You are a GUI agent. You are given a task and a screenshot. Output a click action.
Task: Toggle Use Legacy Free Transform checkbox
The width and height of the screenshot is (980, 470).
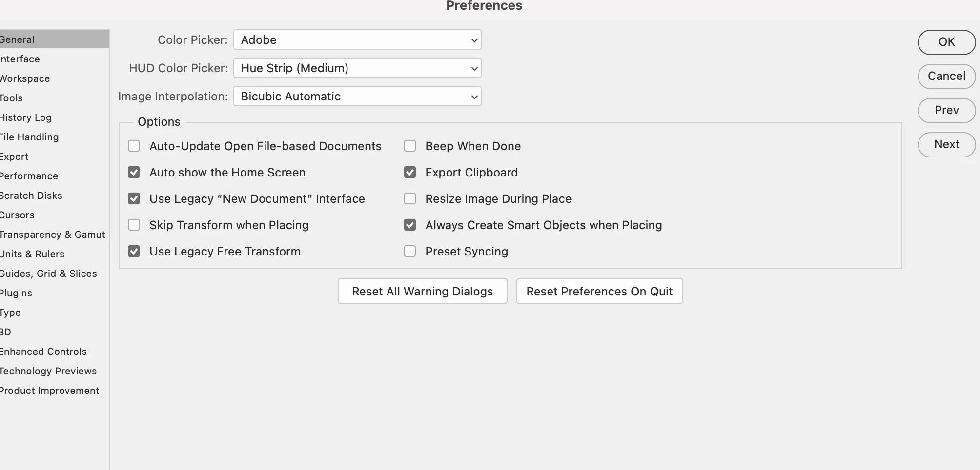pos(134,252)
